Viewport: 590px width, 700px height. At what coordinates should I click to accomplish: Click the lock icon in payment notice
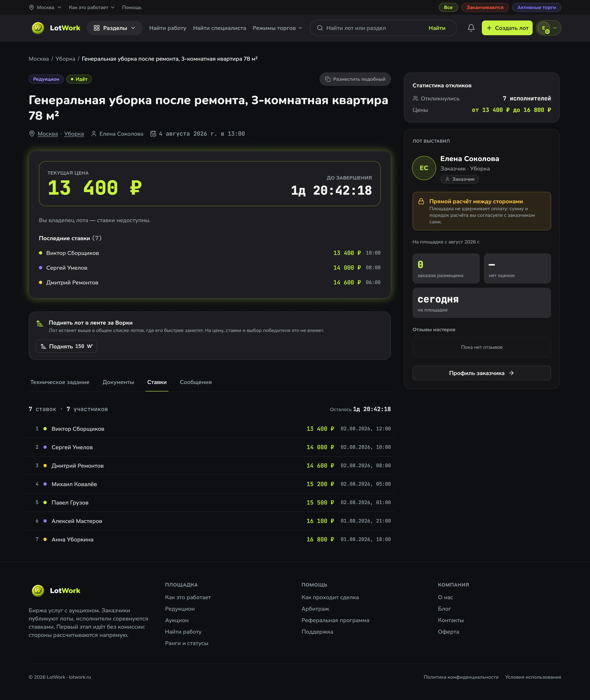click(421, 201)
